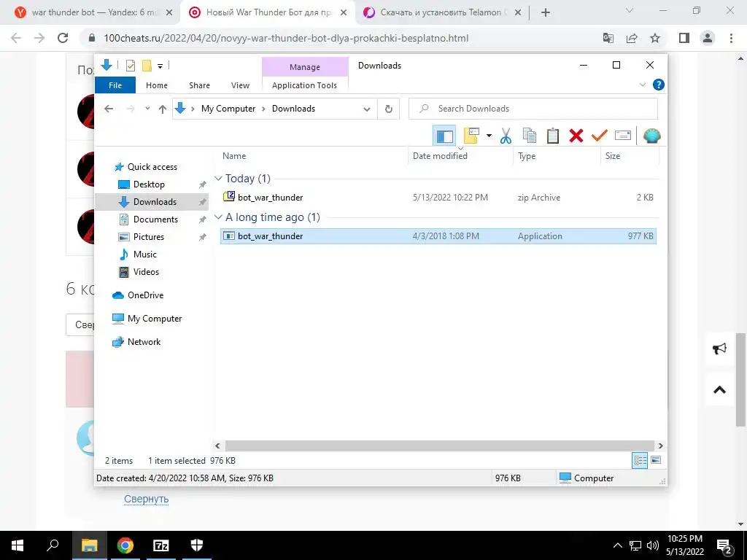The width and height of the screenshot is (747, 560).
Task: Open Documents in navigation pane
Action: point(155,219)
